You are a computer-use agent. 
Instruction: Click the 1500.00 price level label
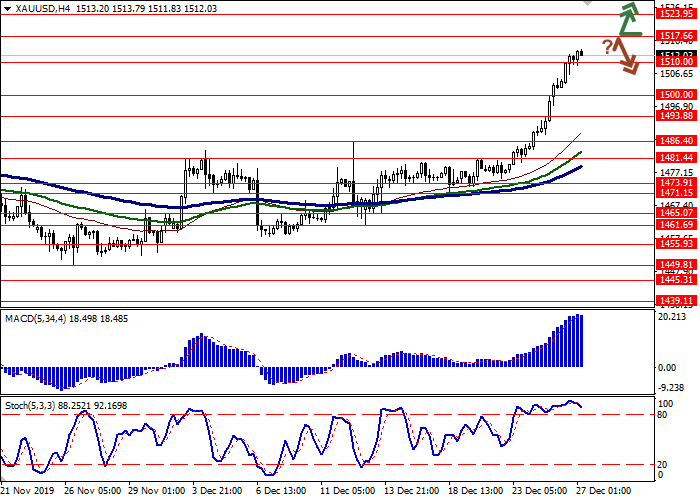[x=675, y=94]
